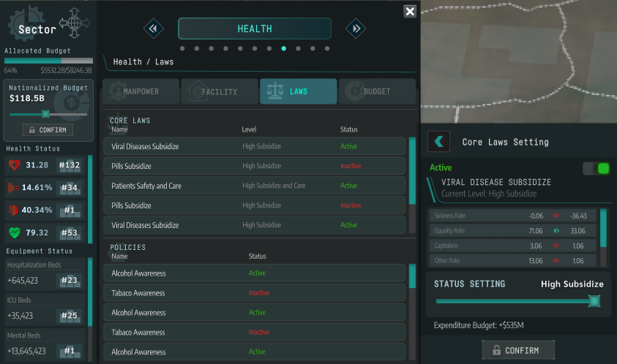Click the Nationalized Budget slider handle
617x364 pixels.
[x=45, y=114]
